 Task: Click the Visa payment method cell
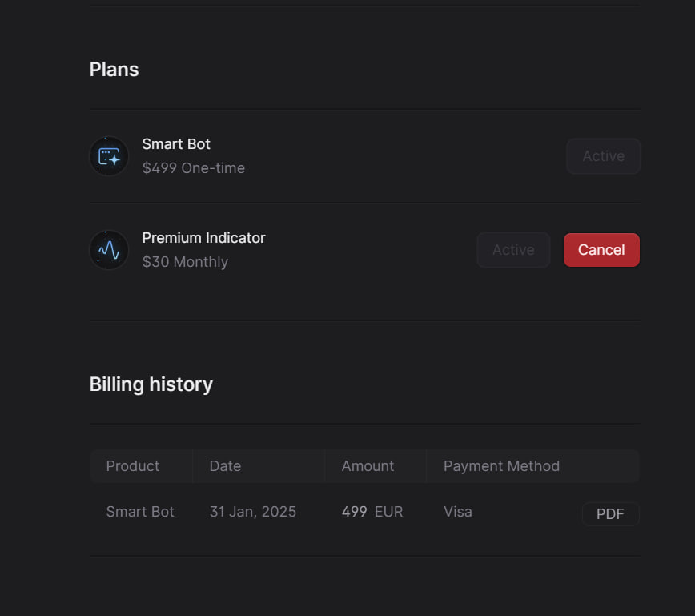(457, 512)
